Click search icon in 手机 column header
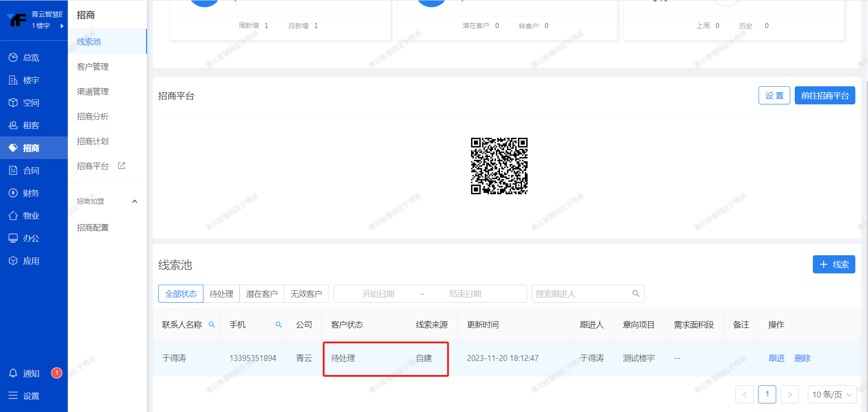Screen dimensions: 868x412 click(278, 325)
